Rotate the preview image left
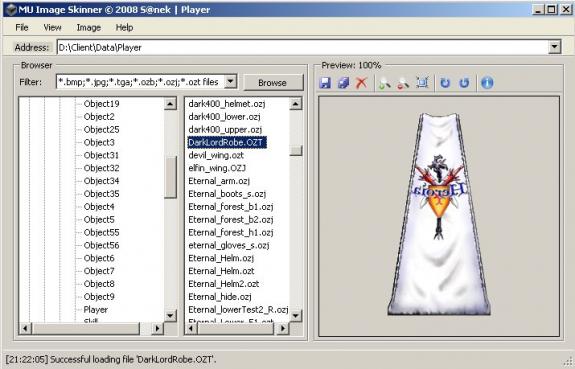575x369 pixels. 445,83
